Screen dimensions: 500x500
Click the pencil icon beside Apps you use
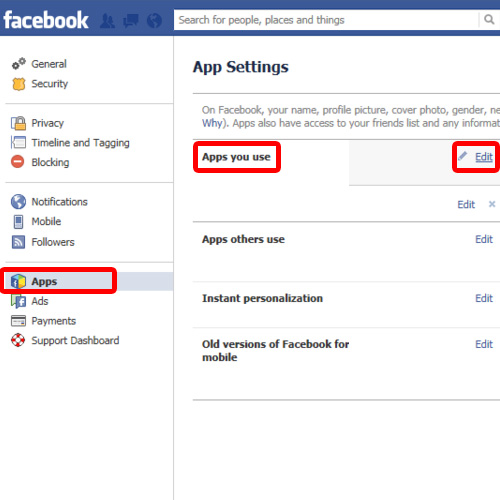pyautogui.click(x=463, y=156)
